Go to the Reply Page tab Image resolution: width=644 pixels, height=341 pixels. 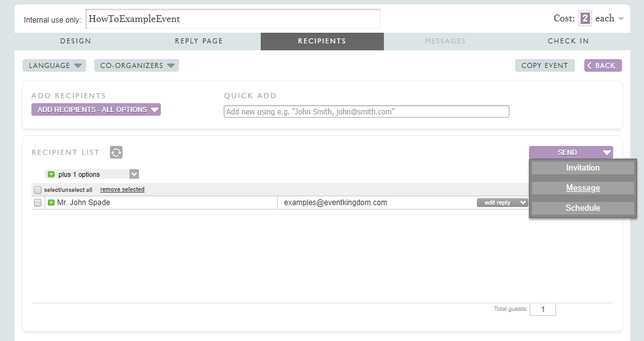click(199, 41)
